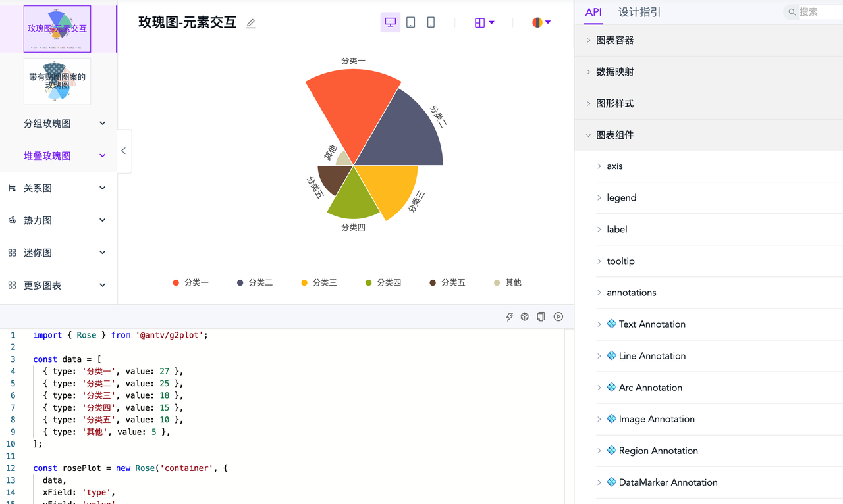Switch to desktop preview mode
Viewport: 843px width, 504px height.
point(391,22)
